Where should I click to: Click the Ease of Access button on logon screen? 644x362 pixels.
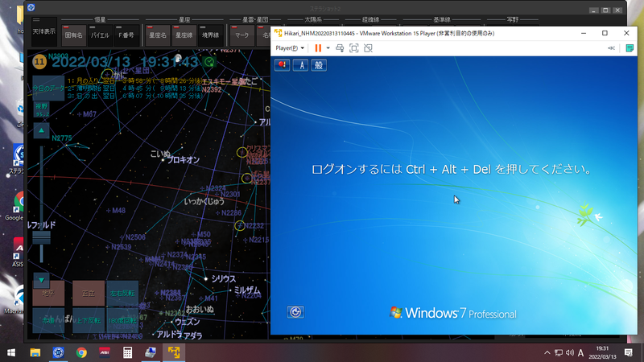(x=295, y=312)
